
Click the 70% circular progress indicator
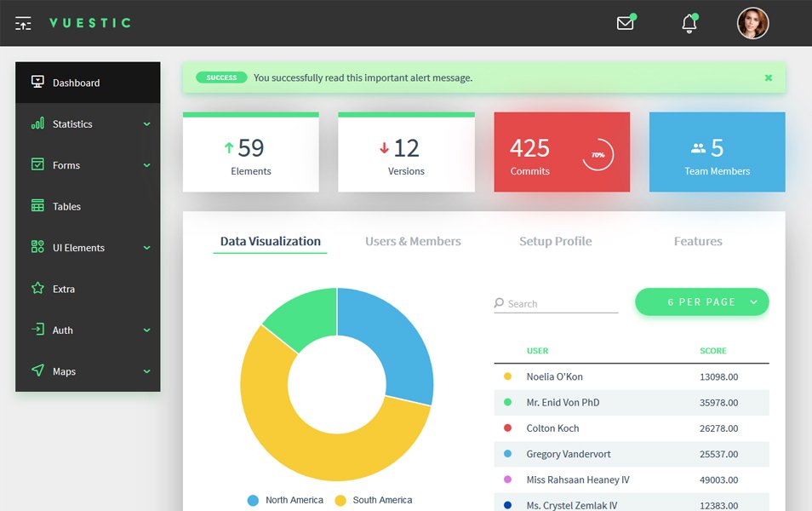click(598, 154)
